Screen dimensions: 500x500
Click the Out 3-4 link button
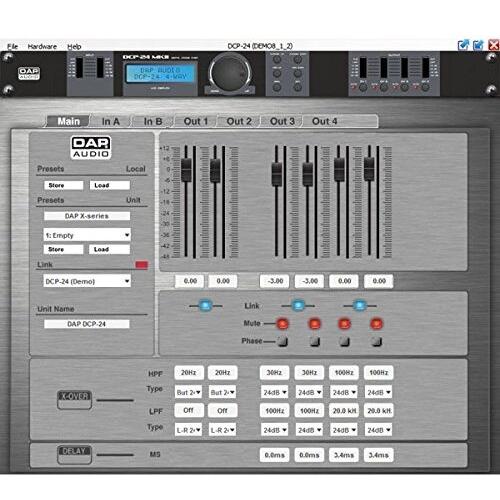(x=360, y=305)
